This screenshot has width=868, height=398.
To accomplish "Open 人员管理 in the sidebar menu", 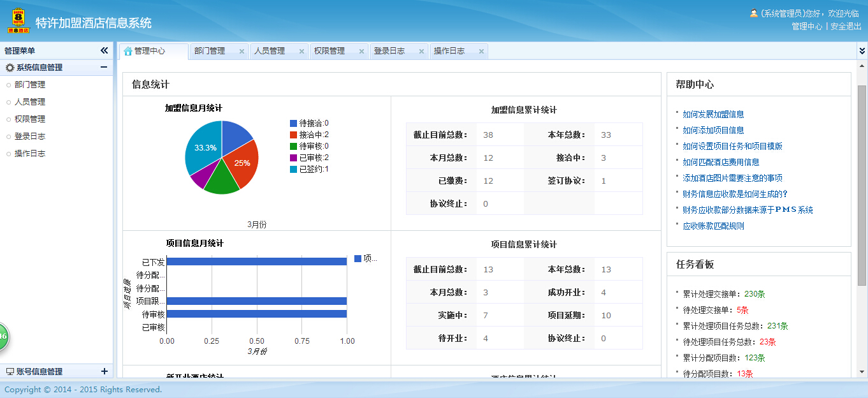I will 30,101.
